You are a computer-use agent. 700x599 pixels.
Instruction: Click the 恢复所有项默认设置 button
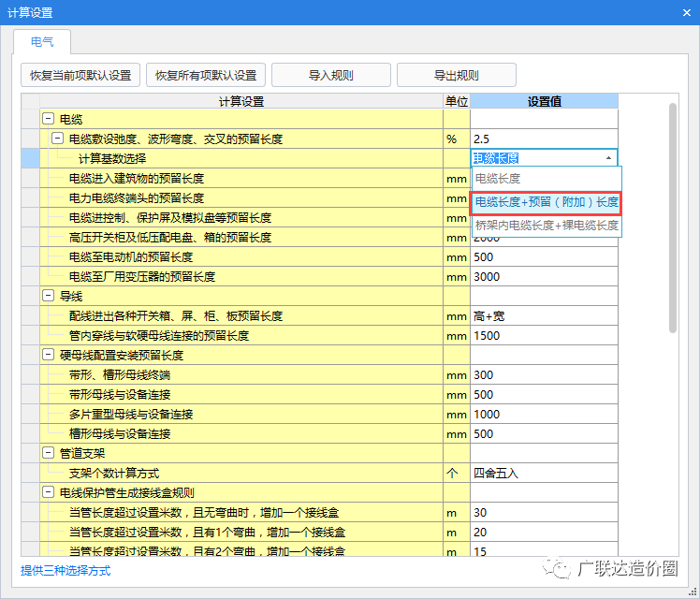[x=206, y=75]
